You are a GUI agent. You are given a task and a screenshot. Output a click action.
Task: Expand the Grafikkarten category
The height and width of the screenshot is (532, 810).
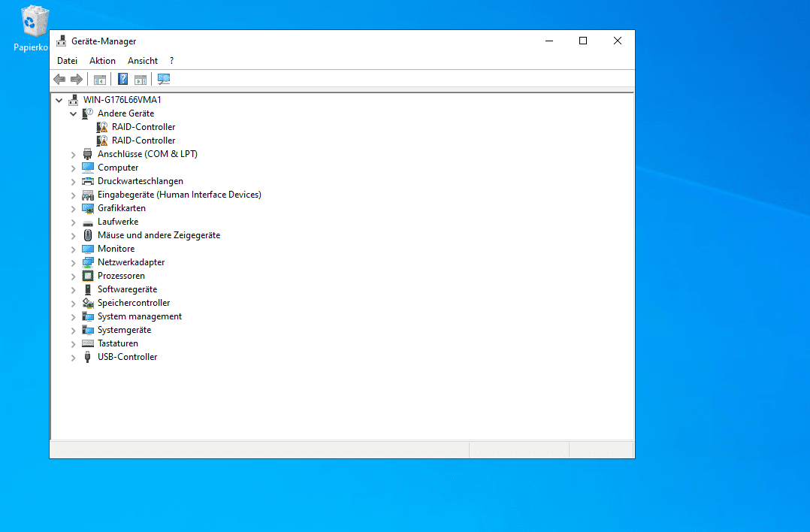coord(74,209)
